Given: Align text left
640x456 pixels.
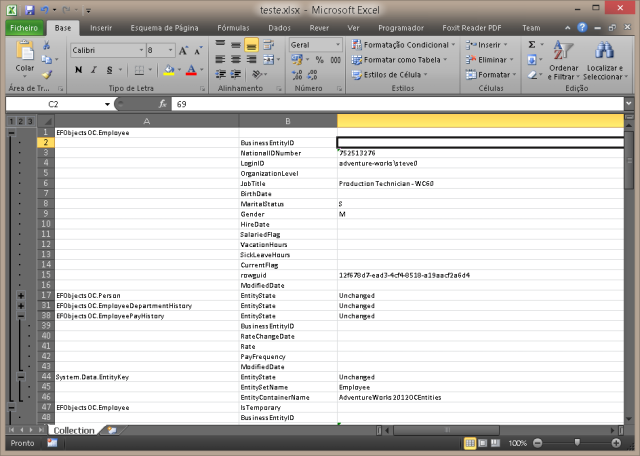Looking at the screenshot, I should pyautogui.click(x=220, y=60).
